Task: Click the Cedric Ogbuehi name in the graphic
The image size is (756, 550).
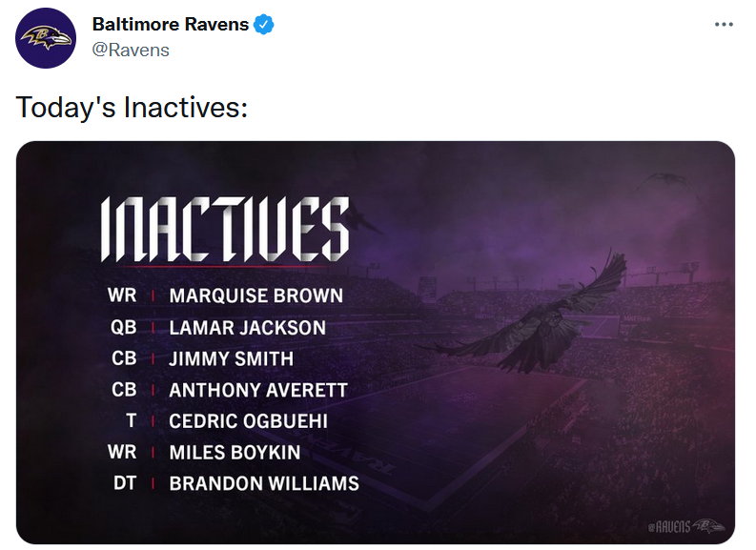Action: pyautogui.click(x=248, y=421)
